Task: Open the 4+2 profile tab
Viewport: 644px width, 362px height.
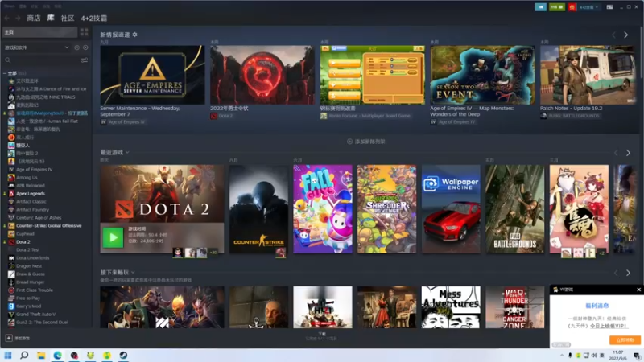Action: [x=93, y=18]
